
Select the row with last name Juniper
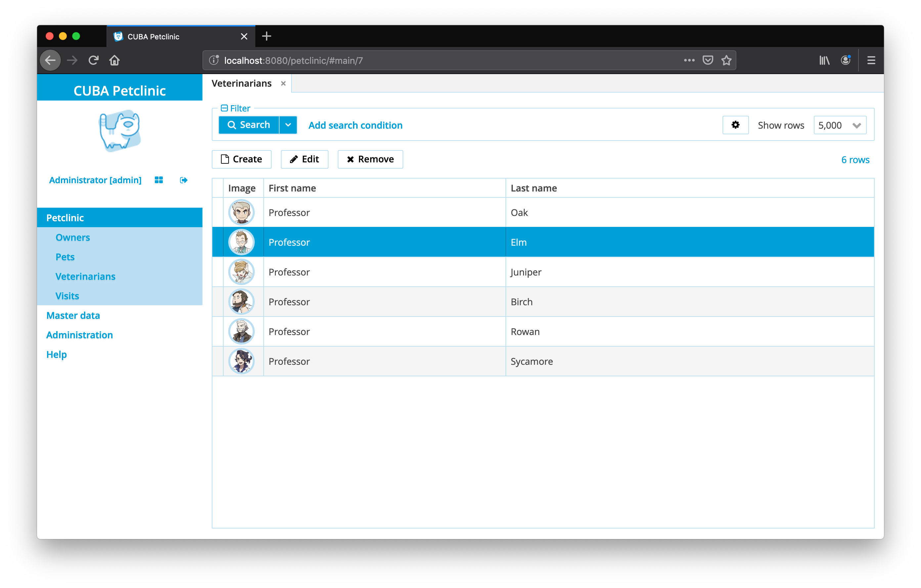543,272
